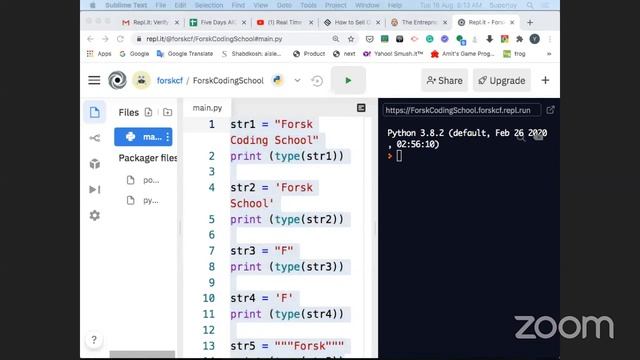640x360 pixels.
Task: Open the console output in new window
Action: coord(550,110)
